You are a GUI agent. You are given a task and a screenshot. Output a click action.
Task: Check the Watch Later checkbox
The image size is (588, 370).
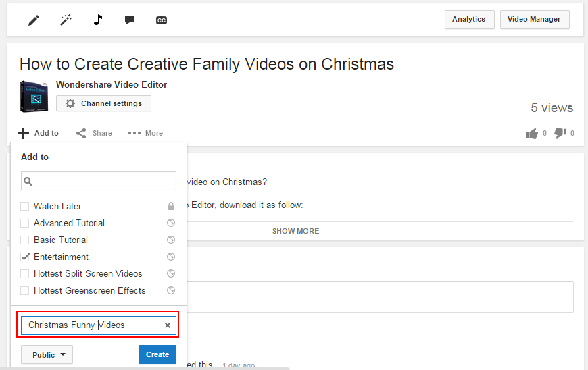click(x=25, y=207)
